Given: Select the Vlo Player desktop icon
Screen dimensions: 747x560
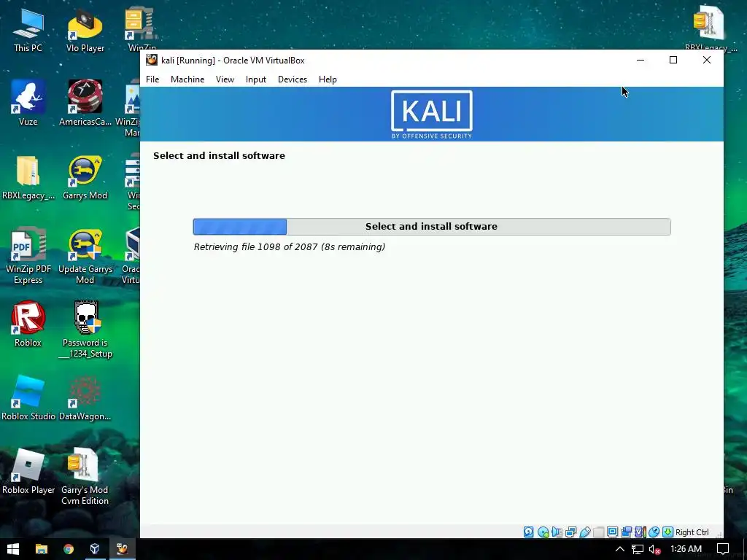Looking at the screenshot, I should click(x=85, y=29).
